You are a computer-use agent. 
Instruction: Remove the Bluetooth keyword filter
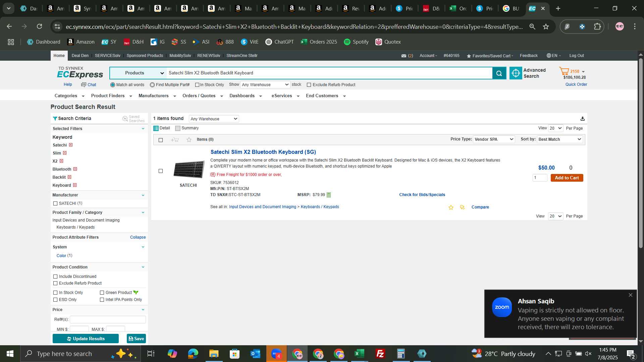point(75,169)
